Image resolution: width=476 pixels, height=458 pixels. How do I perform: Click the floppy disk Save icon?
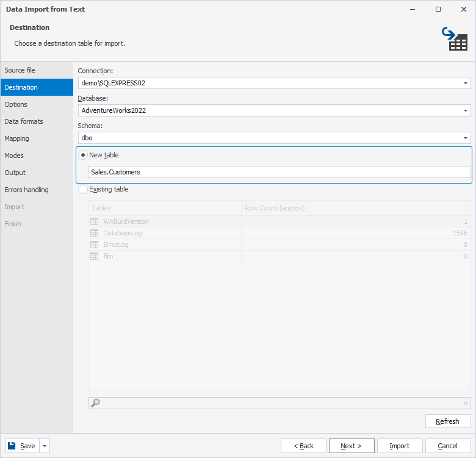coord(12,446)
